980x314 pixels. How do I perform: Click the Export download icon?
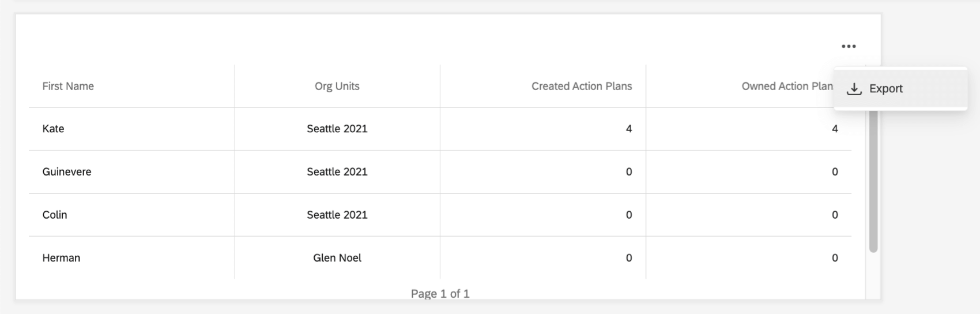(x=854, y=88)
